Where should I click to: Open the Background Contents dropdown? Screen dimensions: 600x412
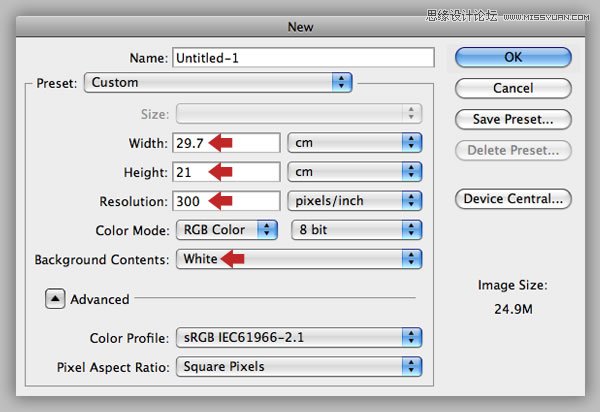click(x=299, y=259)
